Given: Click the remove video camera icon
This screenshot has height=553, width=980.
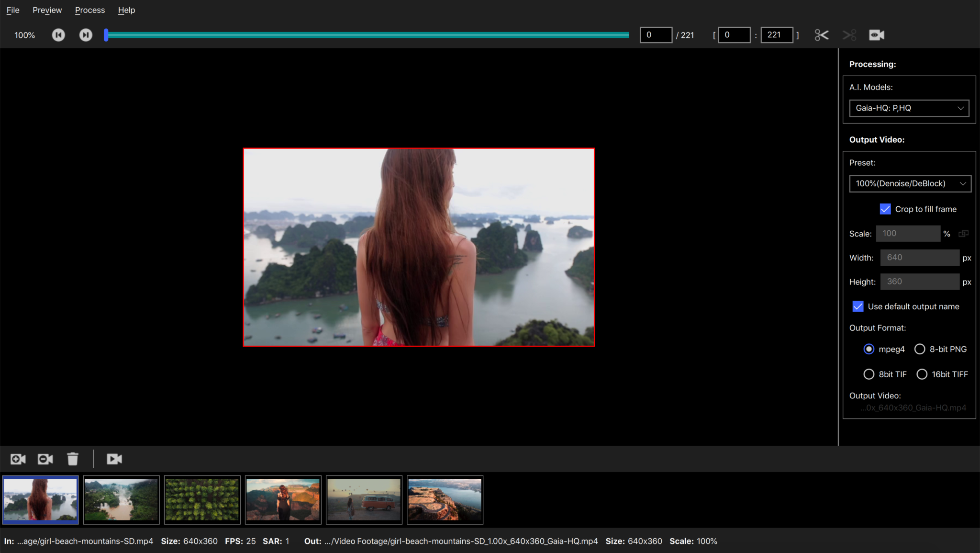Looking at the screenshot, I should (45, 459).
